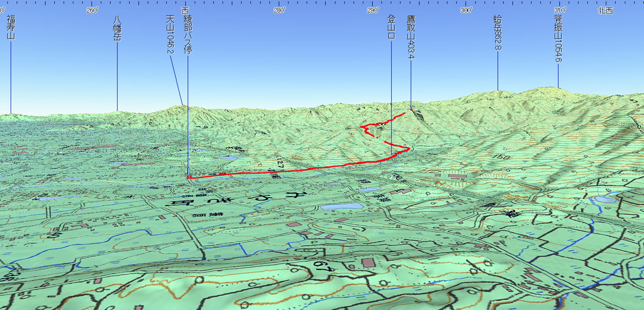Screen dimensions: 644x310
Task: Click the red route end at 鷹取山 summit
Action: coord(411,110)
